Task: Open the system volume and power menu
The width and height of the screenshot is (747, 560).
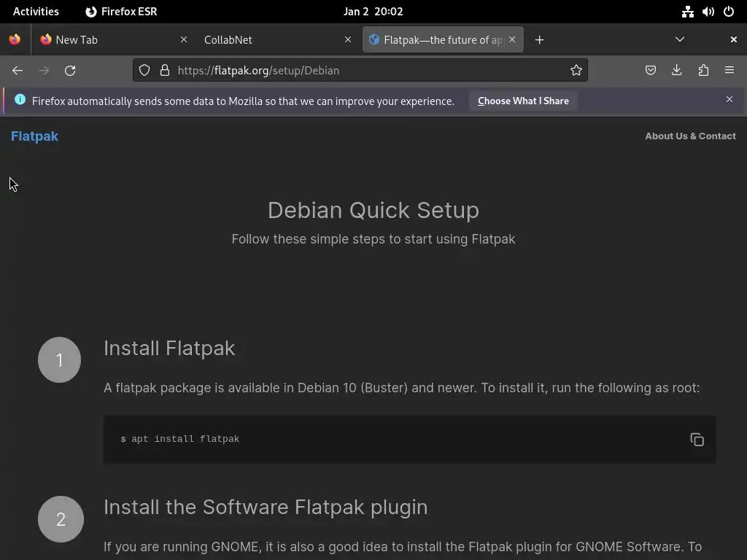Action: (x=708, y=12)
